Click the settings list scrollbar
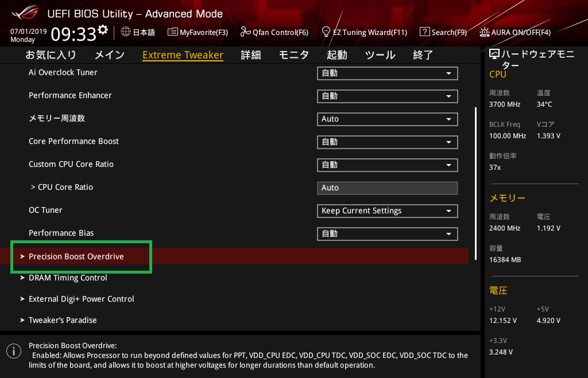588x378 pixels. coord(475,184)
